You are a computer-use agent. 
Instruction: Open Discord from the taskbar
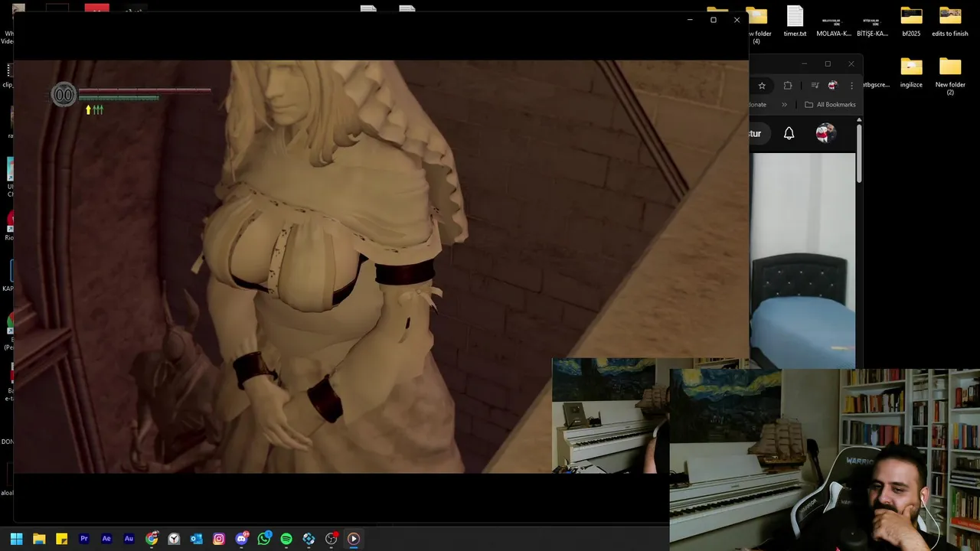coord(242,539)
